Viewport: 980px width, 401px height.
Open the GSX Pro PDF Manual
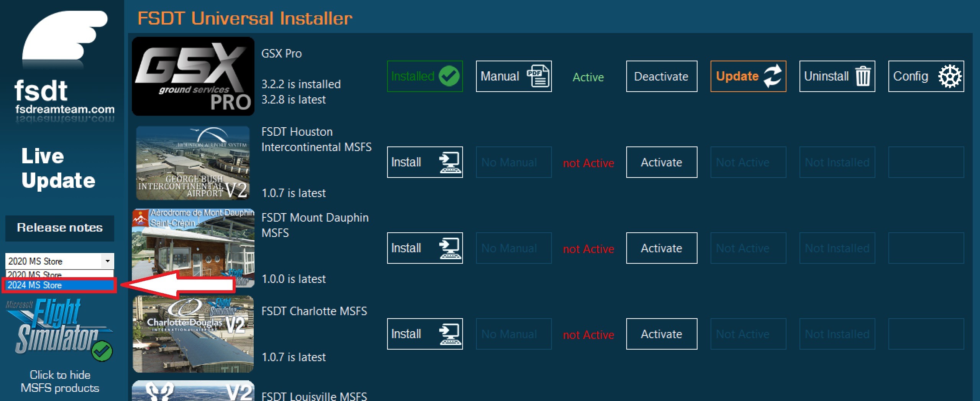[514, 76]
